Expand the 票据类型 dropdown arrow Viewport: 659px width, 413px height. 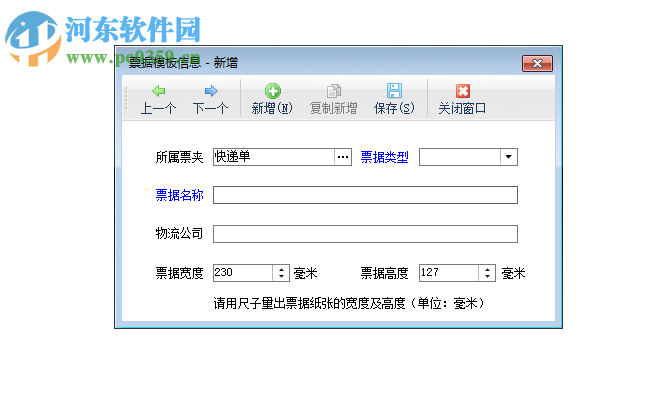tap(509, 157)
